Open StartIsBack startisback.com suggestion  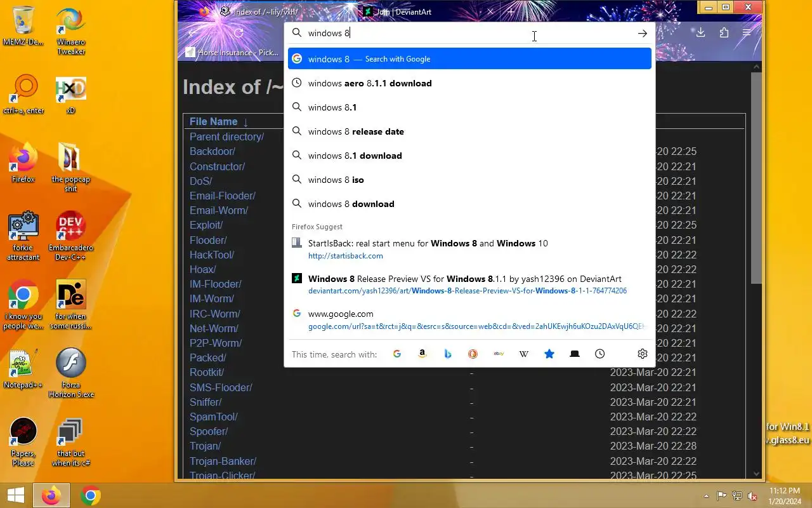469,249
